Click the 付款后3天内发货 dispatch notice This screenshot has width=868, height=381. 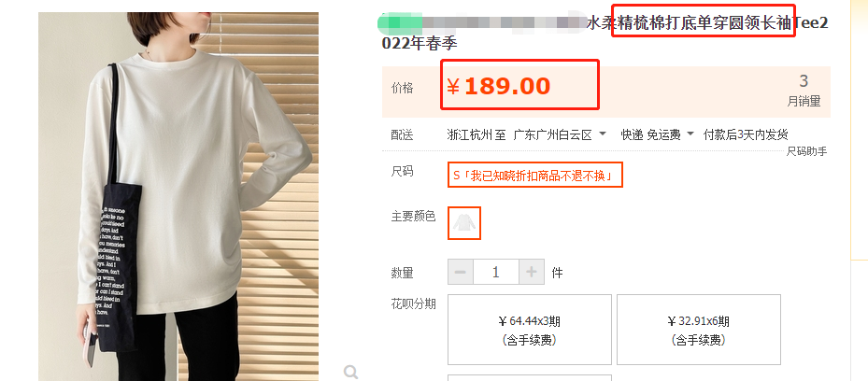point(746,134)
